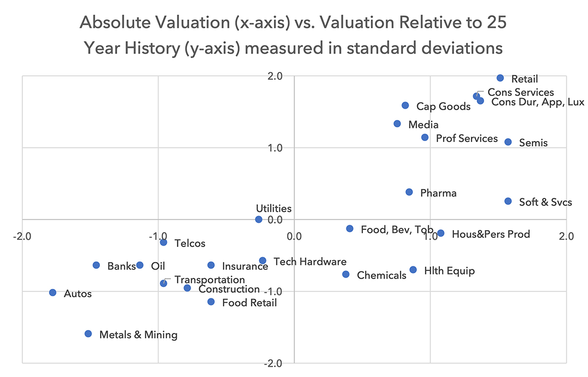This screenshot has width=588, height=377.
Task: Select the Tech Hardware data label
Action: (310, 262)
